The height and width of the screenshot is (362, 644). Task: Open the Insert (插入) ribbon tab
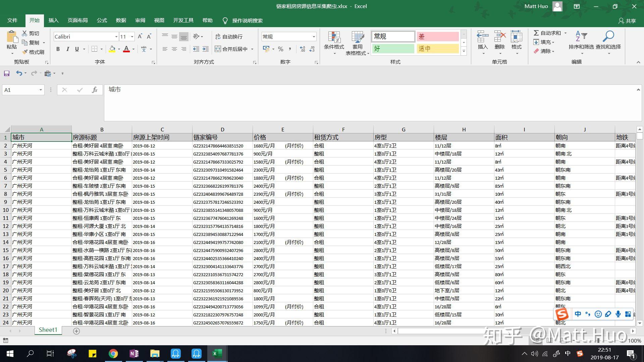(53, 20)
